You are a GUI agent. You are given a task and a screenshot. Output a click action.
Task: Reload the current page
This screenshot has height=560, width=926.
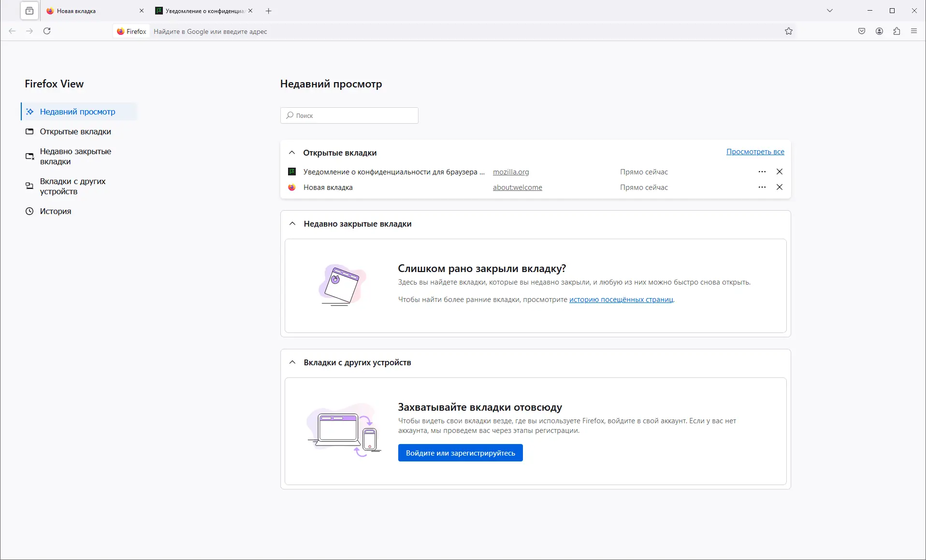(47, 31)
